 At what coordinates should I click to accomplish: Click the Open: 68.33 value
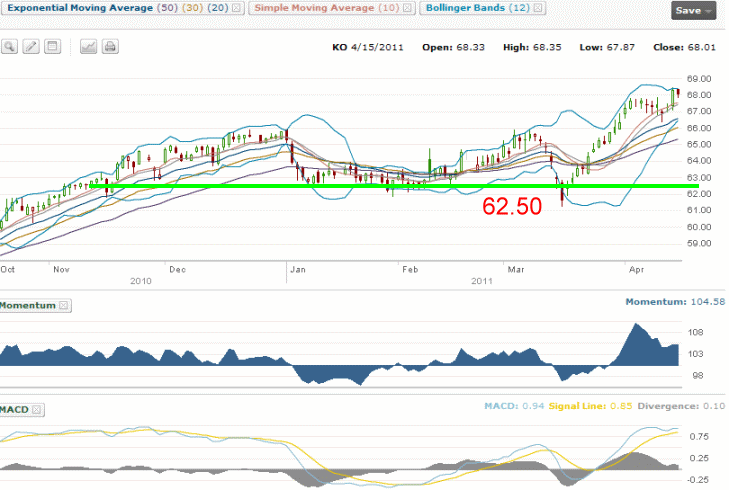coord(453,47)
